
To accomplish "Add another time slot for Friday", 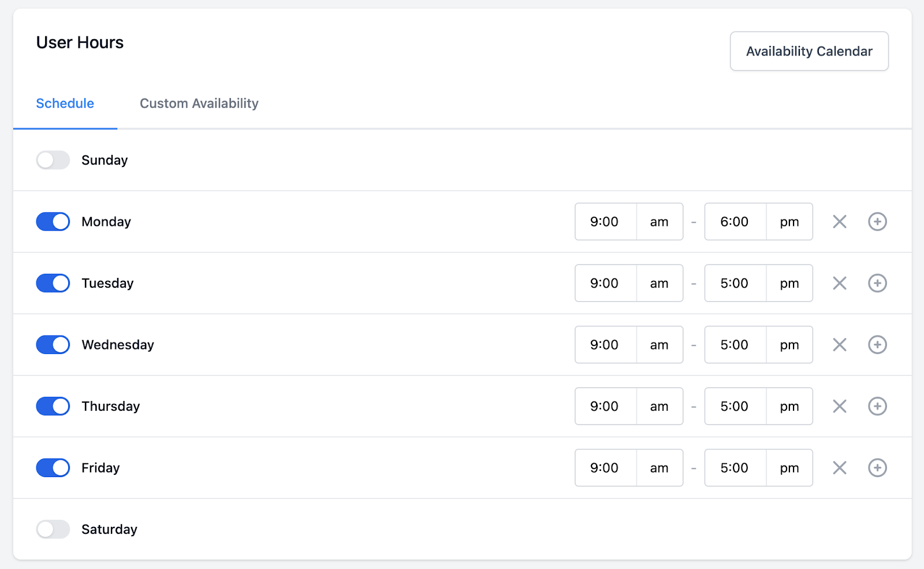I will click(x=877, y=468).
